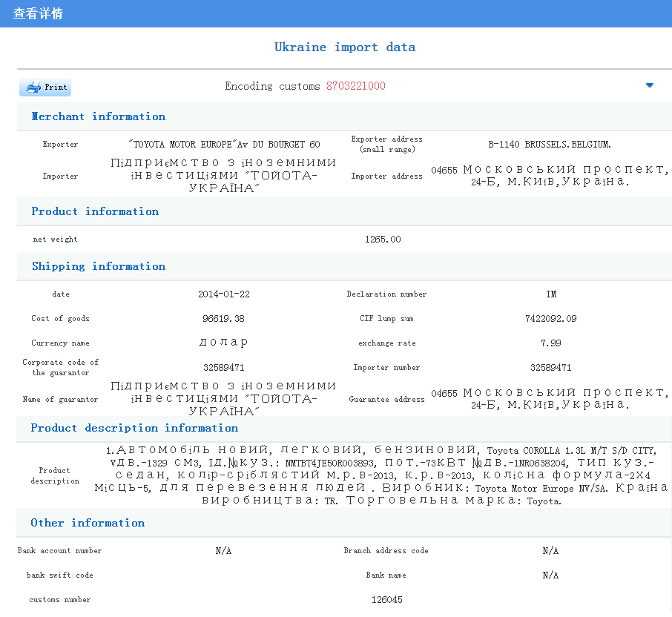Screen dimensions: 672x617
Task: Click the 'Merchant information' section heading
Action: (x=98, y=116)
